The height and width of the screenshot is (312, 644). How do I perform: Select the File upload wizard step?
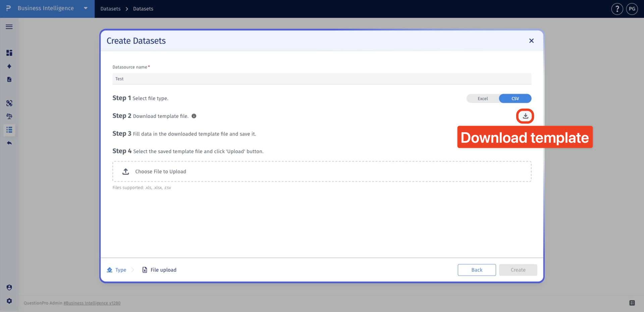point(159,270)
